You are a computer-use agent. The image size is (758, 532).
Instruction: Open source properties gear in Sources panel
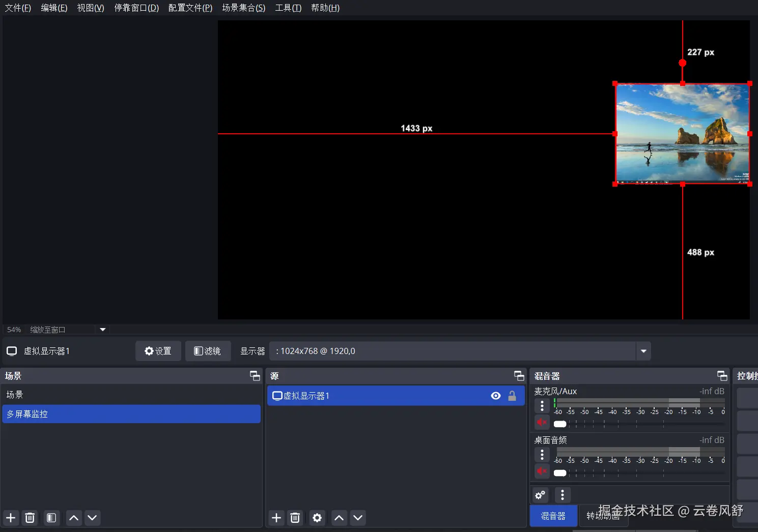(317, 518)
